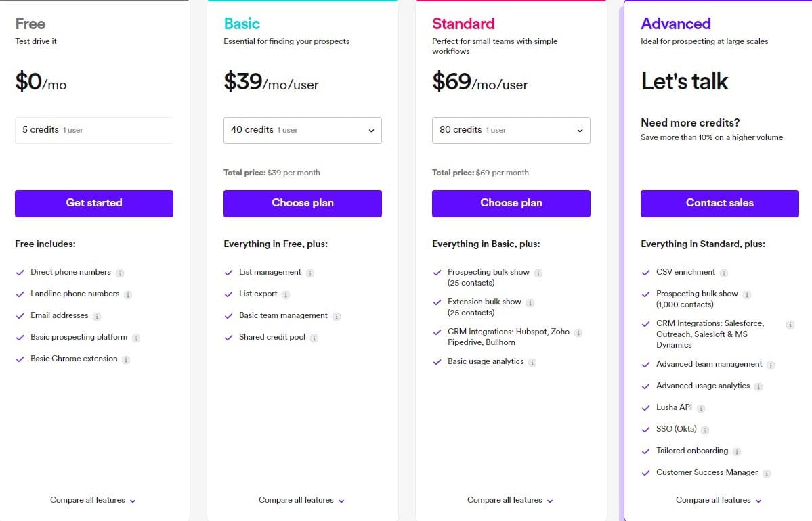Click Choose plan under Standard
The height and width of the screenshot is (521, 812).
[511, 204]
